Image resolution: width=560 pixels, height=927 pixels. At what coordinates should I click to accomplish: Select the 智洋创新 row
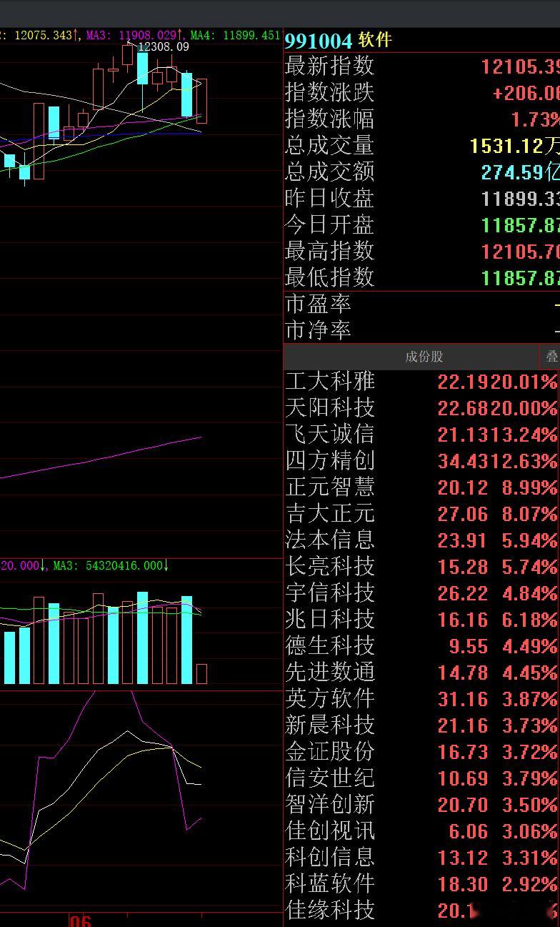click(x=421, y=805)
